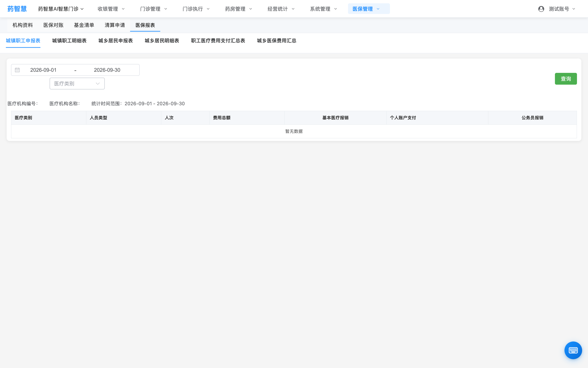Open the 门诊管理 menu
Image resolution: width=588 pixels, height=368 pixels.
[154, 9]
